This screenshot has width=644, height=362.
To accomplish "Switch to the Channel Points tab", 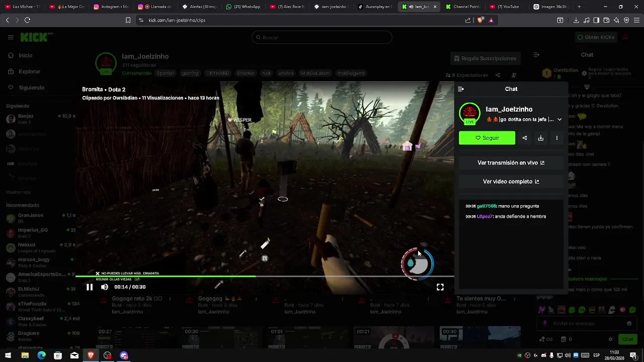I will pos(463,7).
